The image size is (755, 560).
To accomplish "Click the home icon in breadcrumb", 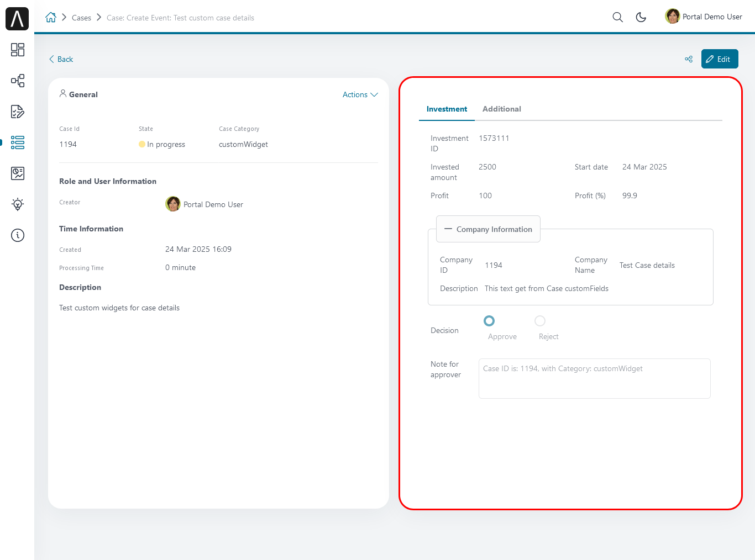I will 51,18.
